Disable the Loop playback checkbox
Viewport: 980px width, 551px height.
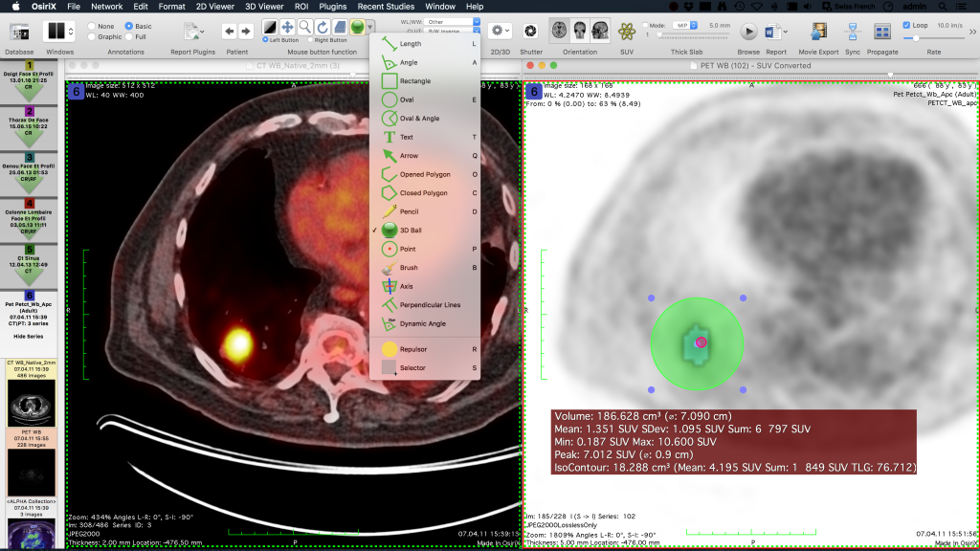click(906, 24)
